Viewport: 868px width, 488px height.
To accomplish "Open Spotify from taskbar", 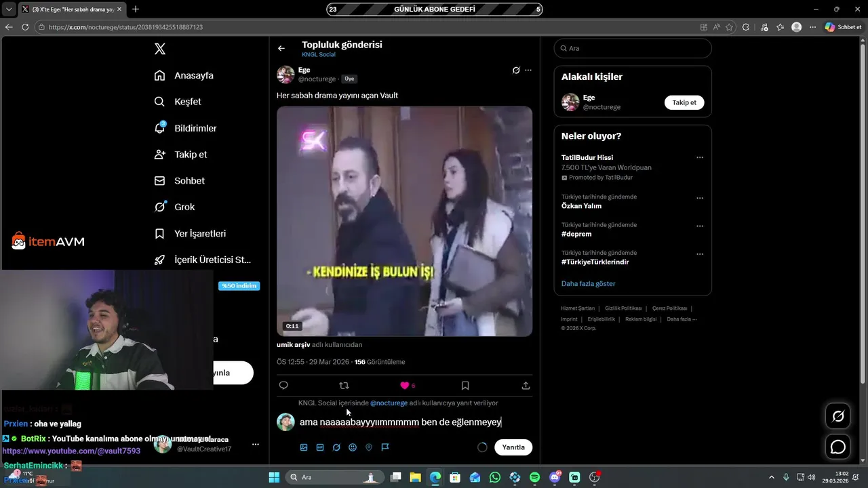I will [x=534, y=477].
